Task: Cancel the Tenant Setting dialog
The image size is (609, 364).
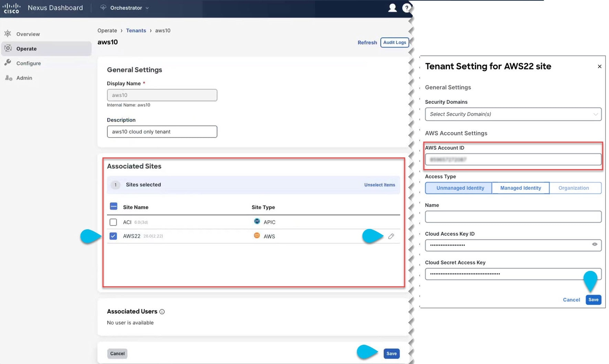Action: pos(571,300)
